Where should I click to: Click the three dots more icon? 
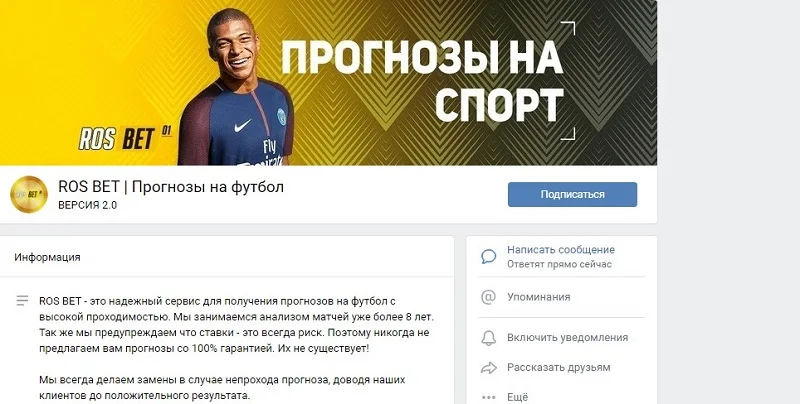(x=488, y=397)
